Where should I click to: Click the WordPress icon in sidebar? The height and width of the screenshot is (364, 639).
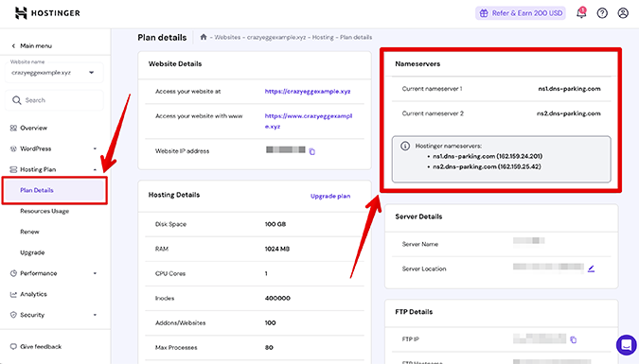(x=13, y=148)
